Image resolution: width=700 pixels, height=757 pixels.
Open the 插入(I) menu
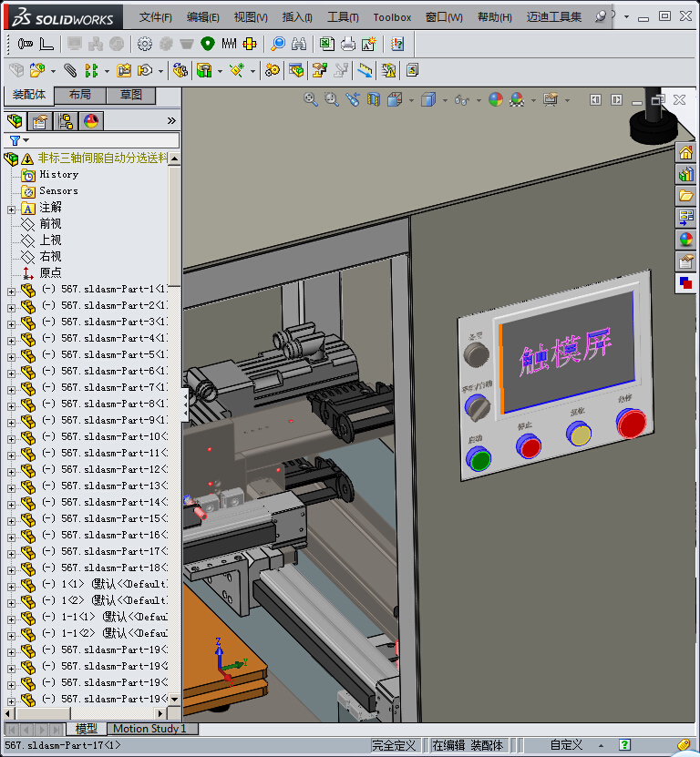pos(297,16)
